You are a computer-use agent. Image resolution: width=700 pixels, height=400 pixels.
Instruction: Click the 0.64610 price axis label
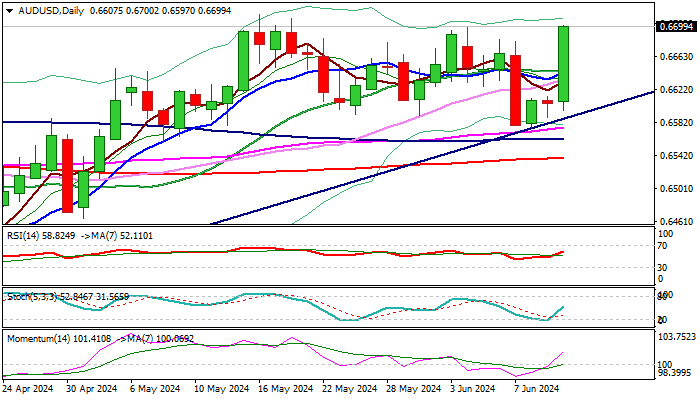[676, 222]
